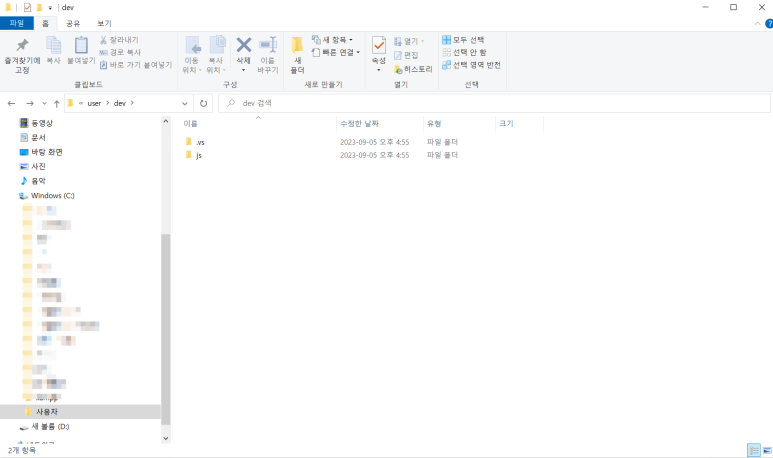
Task: Click 잘라내기 (Cut) scissors icon
Action: pos(119,40)
